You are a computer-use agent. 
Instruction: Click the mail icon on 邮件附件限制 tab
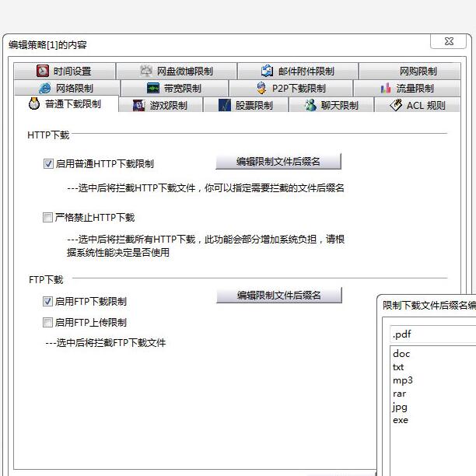(x=267, y=71)
